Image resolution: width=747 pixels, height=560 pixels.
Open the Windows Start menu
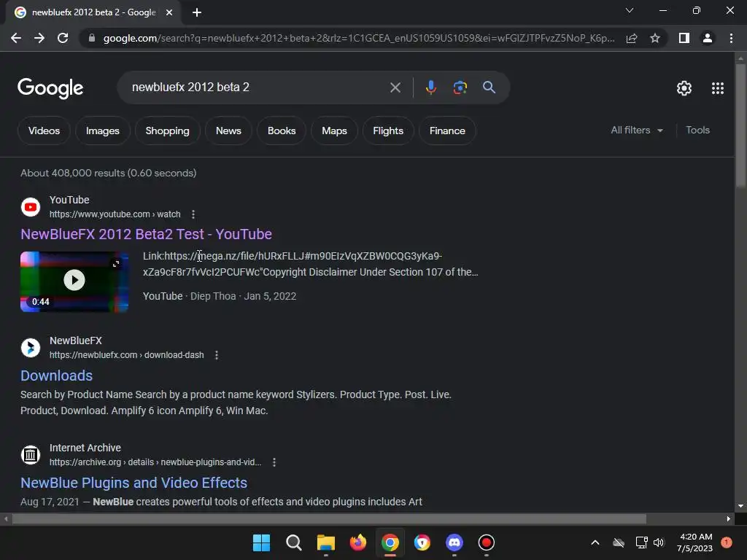coord(261,542)
